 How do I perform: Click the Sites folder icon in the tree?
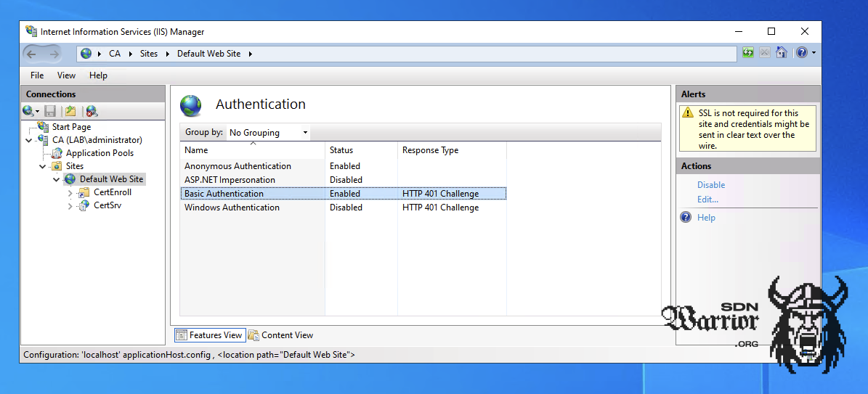point(57,166)
